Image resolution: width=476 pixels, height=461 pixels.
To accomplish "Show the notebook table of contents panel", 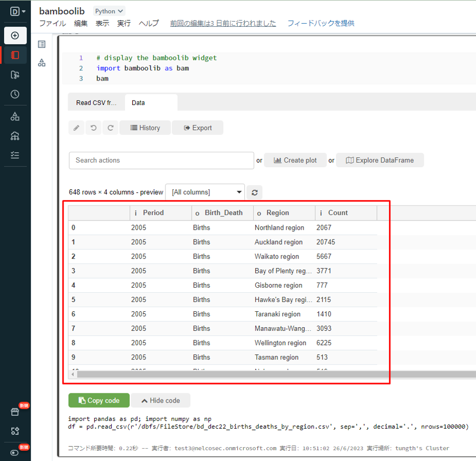I will pyautogui.click(x=42, y=45).
